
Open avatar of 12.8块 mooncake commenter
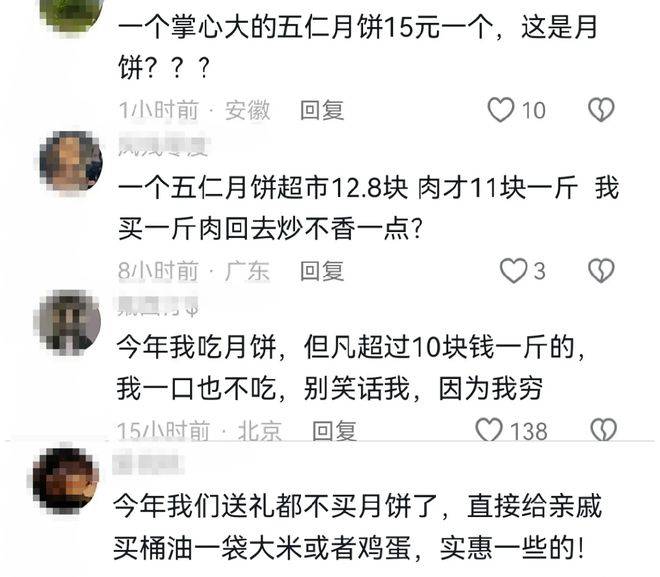(71, 163)
